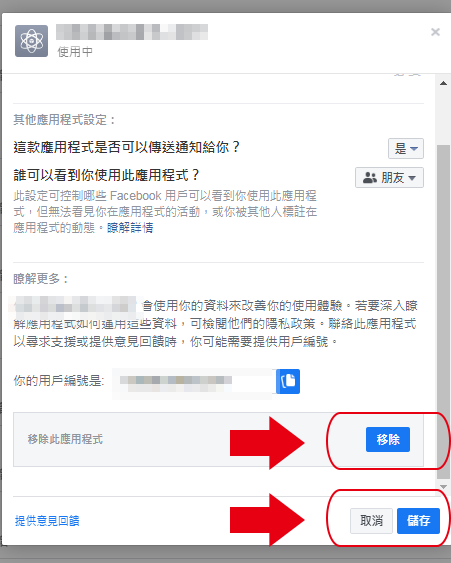The image size is (451, 563).
Task: Open the 是 notification dropdown
Action: click(406, 148)
